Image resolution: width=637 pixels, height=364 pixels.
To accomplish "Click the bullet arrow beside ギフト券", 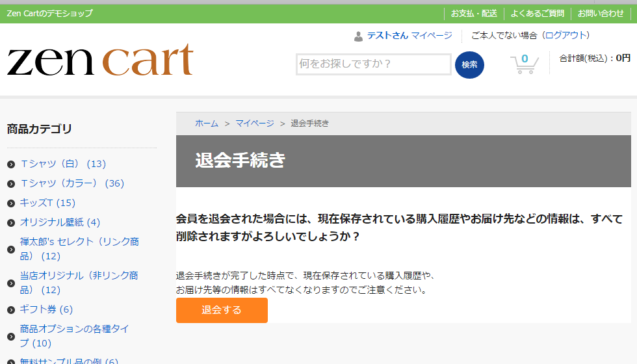I will (x=11, y=310).
